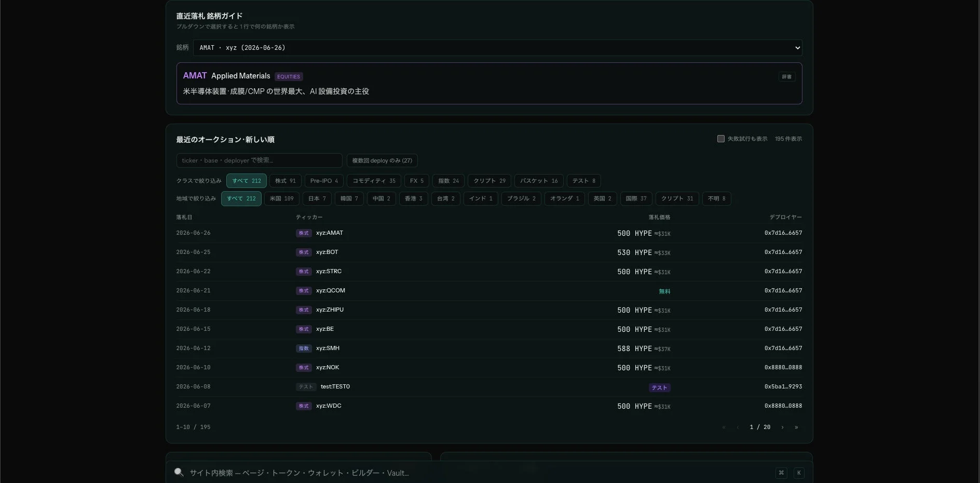Go to next page of auctions

pyautogui.click(x=782, y=427)
